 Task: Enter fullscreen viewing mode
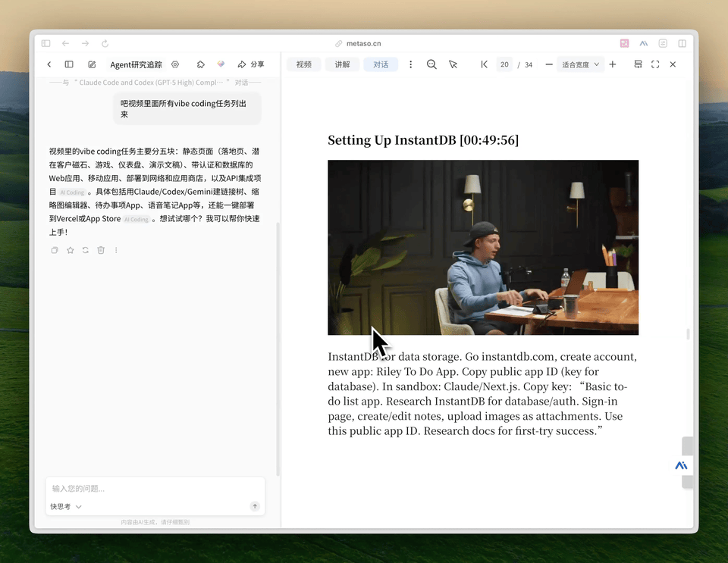coord(655,64)
